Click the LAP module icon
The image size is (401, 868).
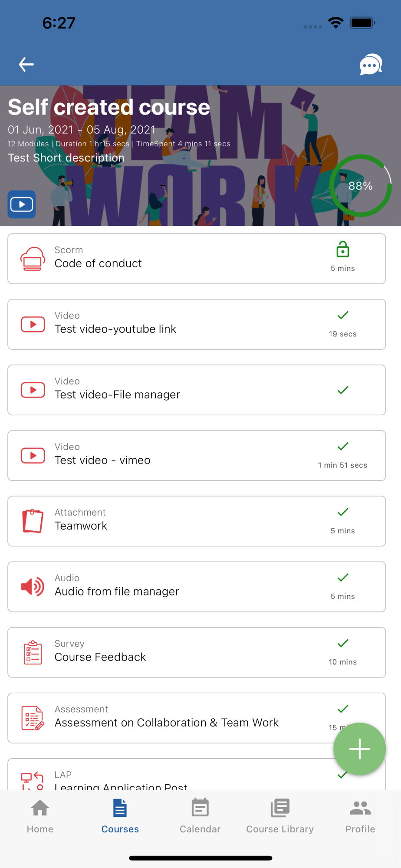click(x=33, y=780)
